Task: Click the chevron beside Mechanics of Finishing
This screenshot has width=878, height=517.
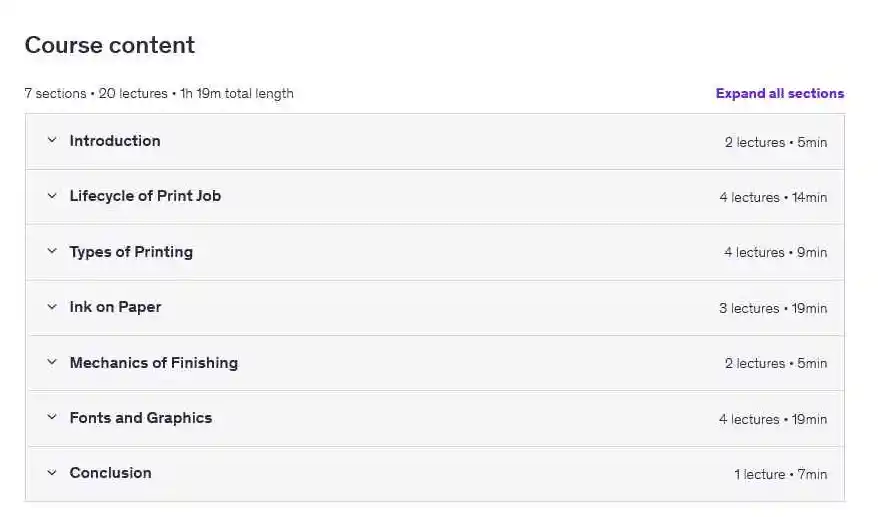Action: pyautogui.click(x=52, y=363)
